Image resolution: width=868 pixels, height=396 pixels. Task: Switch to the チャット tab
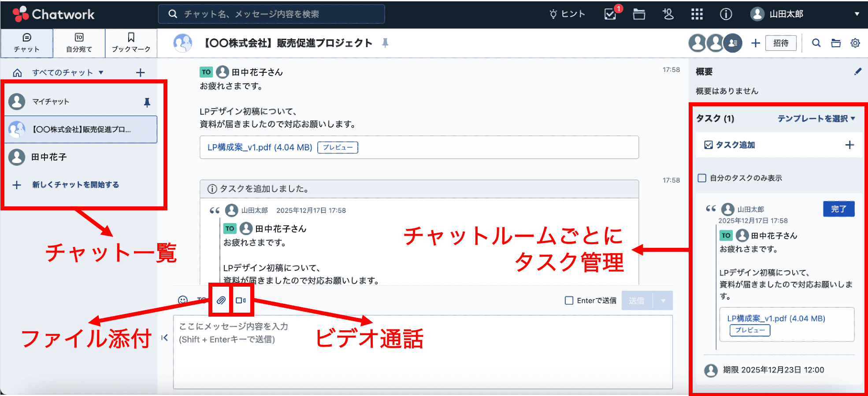click(27, 43)
